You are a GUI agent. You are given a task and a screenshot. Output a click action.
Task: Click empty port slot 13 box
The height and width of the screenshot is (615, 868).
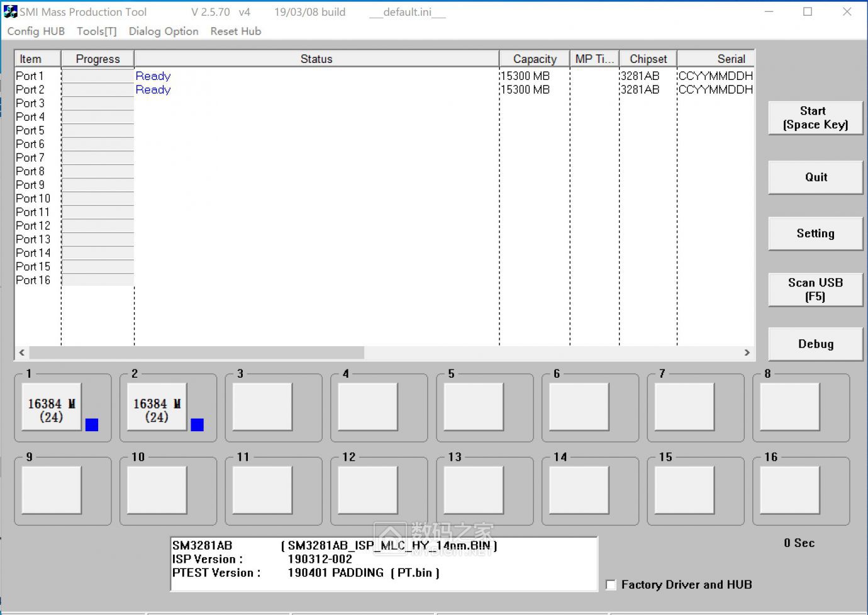[x=474, y=490]
